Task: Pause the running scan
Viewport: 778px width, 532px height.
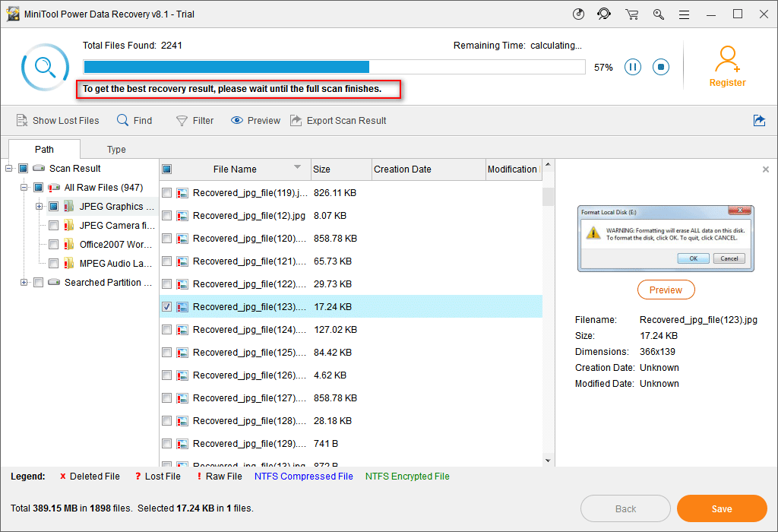Action: pos(632,67)
